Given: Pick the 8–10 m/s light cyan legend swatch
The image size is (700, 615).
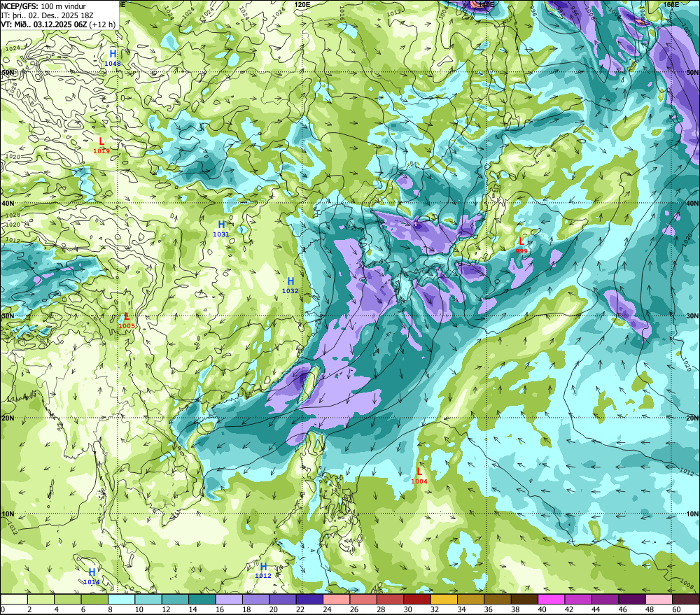Looking at the screenshot, I should 121,600.
